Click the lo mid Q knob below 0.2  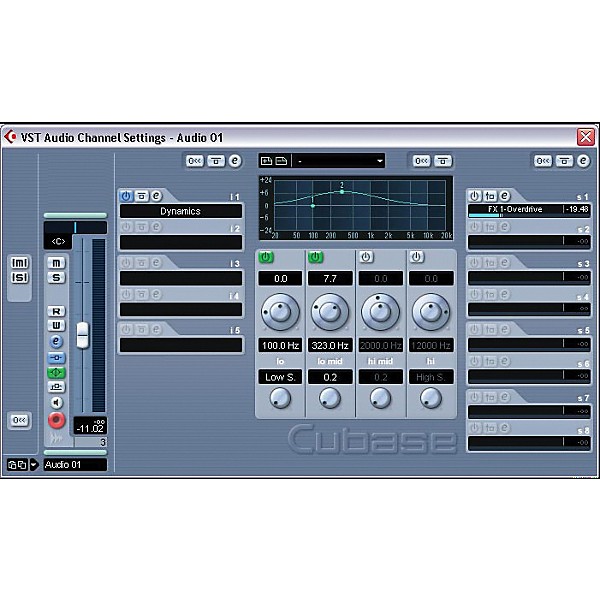pyautogui.click(x=329, y=398)
